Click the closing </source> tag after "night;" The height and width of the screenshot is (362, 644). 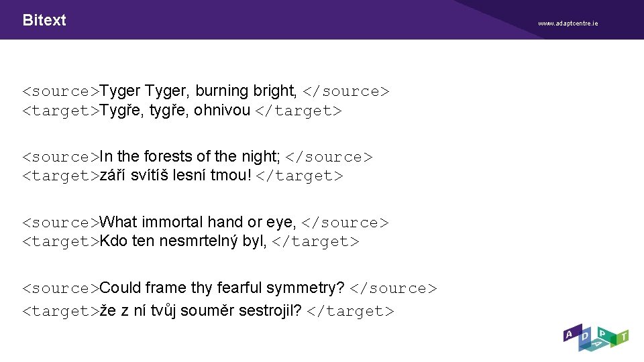point(329,156)
